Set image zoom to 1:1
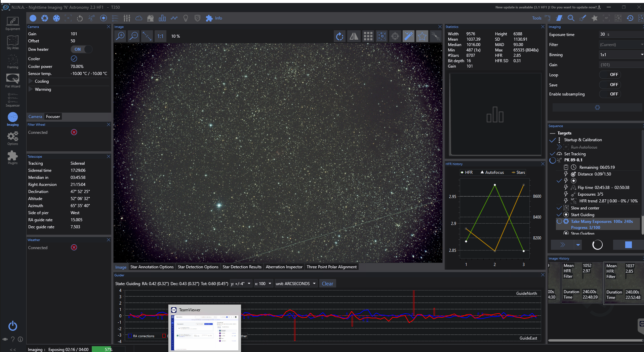Screen dimensions: 644x352 pyautogui.click(x=160, y=36)
